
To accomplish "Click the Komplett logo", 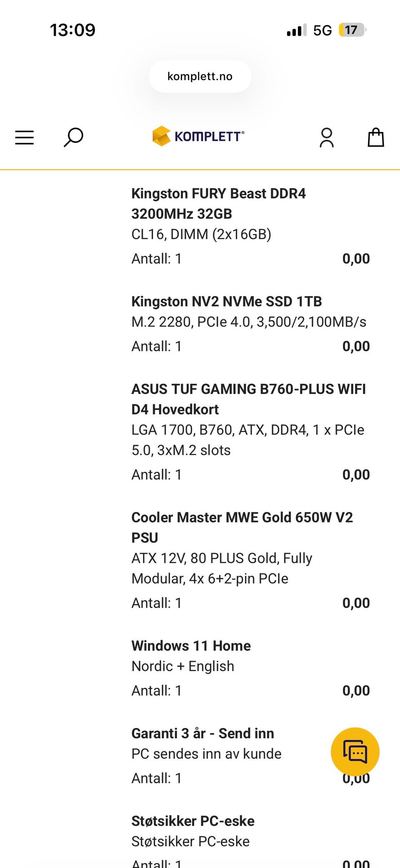I will coord(199,136).
